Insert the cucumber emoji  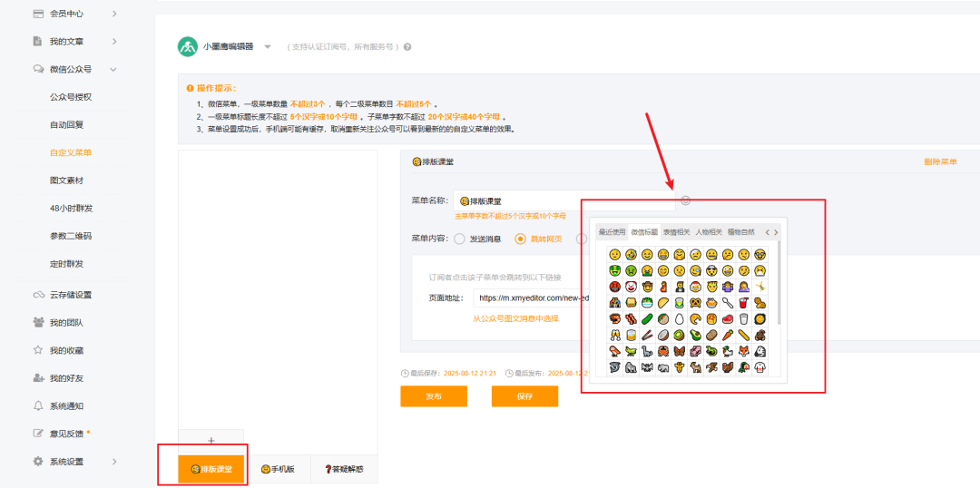point(646,319)
